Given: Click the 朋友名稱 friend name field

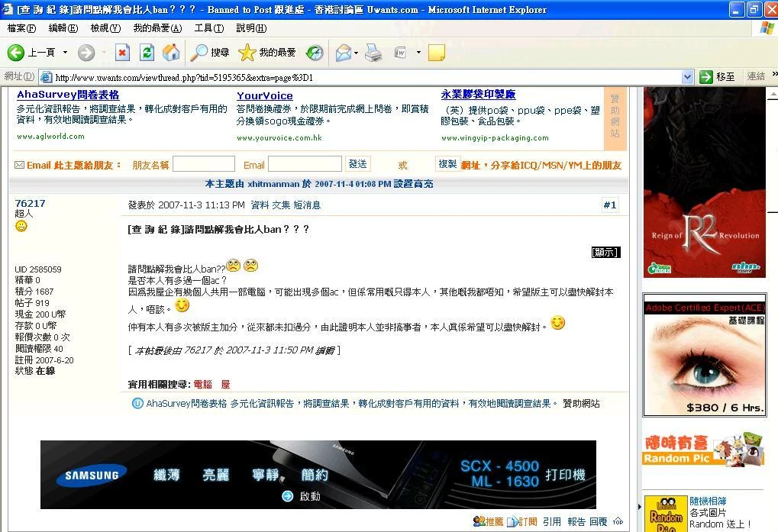Looking at the screenshot, I should 203,164.
